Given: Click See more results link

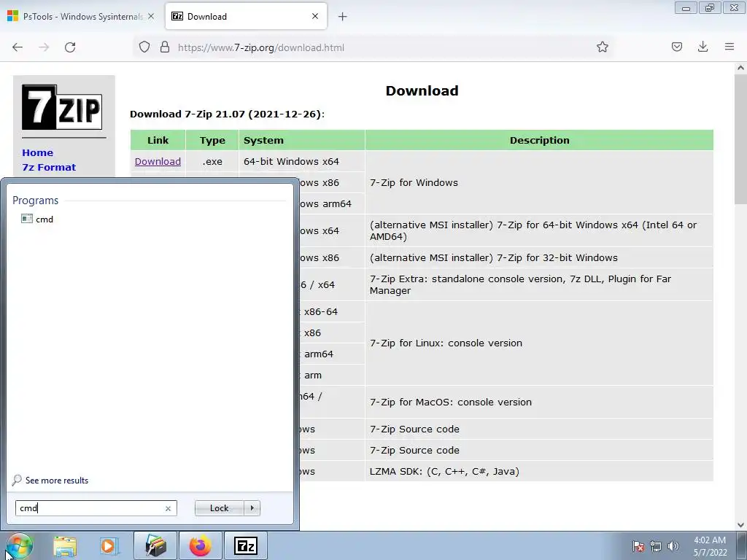Looking at the screenshot, I should tap(57, 481).
